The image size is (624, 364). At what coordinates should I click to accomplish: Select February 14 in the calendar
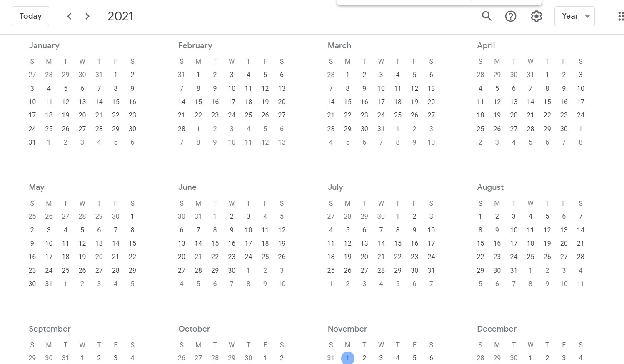click(x=181, y=102)
